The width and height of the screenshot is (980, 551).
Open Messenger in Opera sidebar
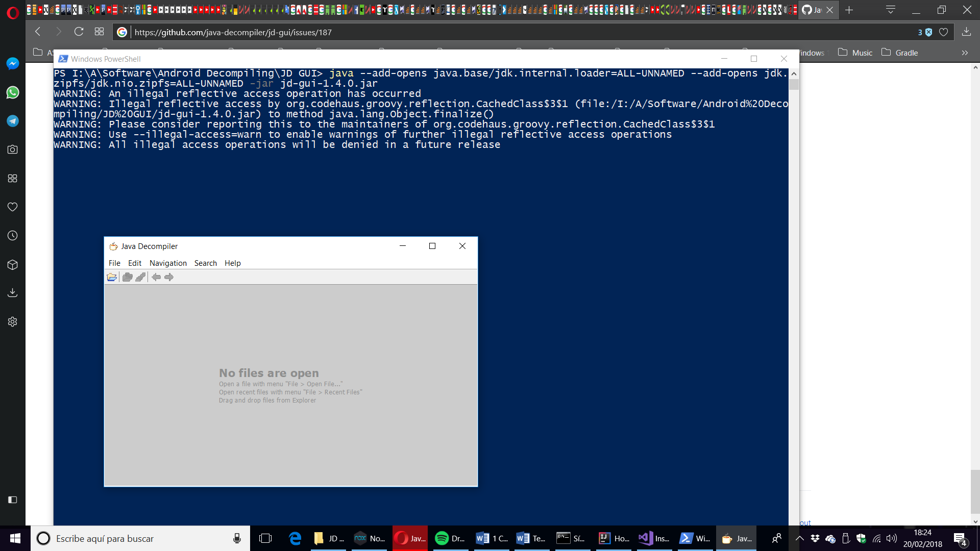13,63
